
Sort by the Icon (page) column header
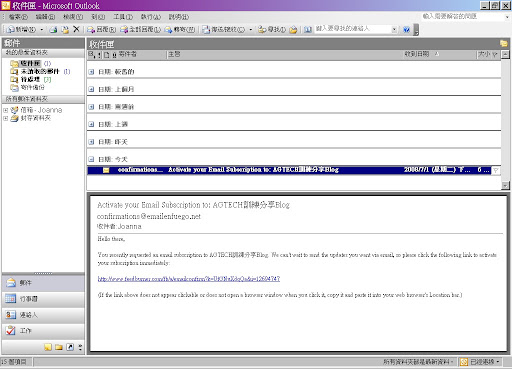[x=107, y=55]
